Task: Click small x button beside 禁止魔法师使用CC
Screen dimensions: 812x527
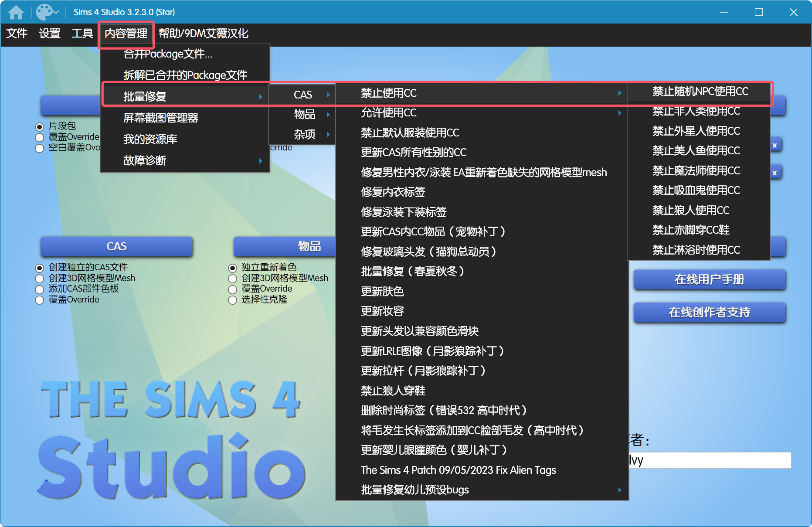Action: click(x=775, y=173)
